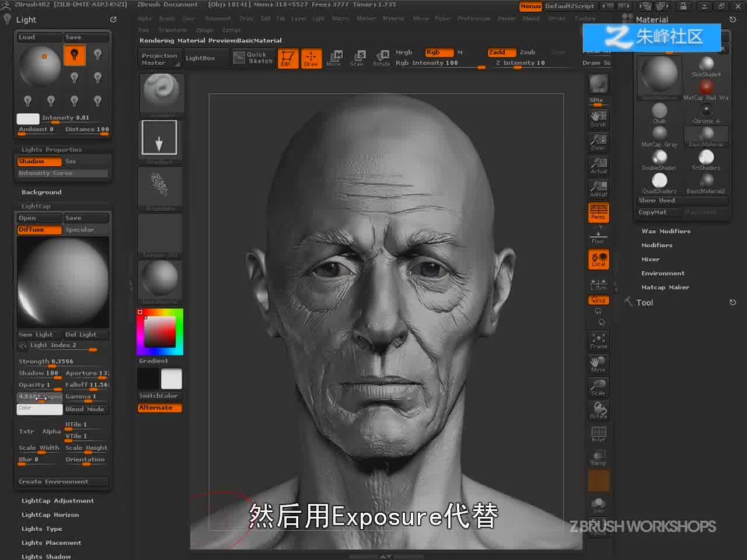Expand the LightCap Adjustment section

[x=57, y=501]
